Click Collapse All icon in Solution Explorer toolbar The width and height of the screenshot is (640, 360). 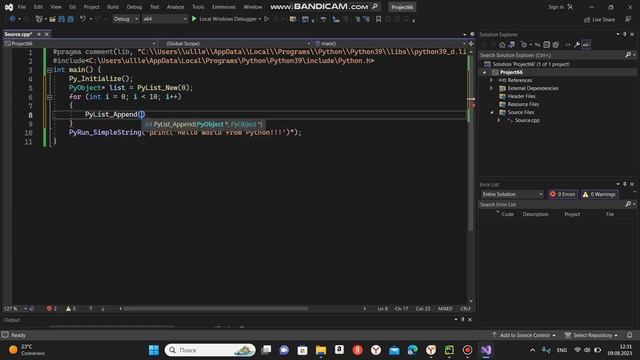pyautogui.click(x=547, y=44)
